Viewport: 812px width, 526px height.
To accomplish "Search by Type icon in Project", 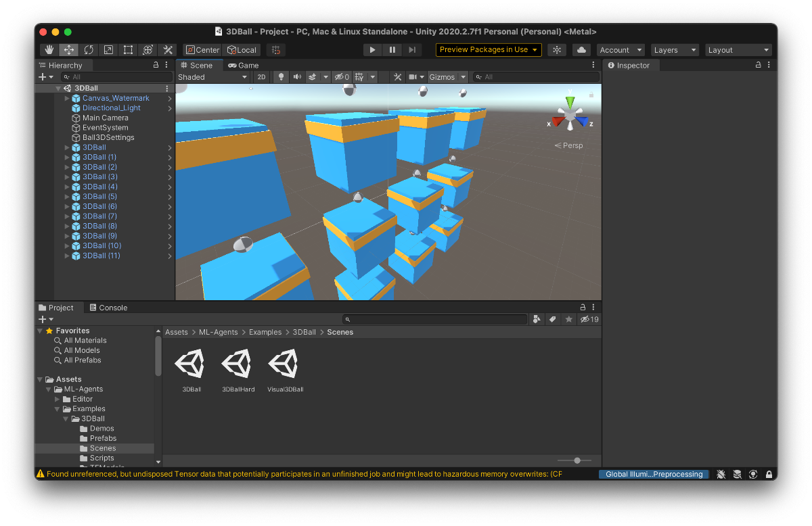I will [x=537, y=319].
